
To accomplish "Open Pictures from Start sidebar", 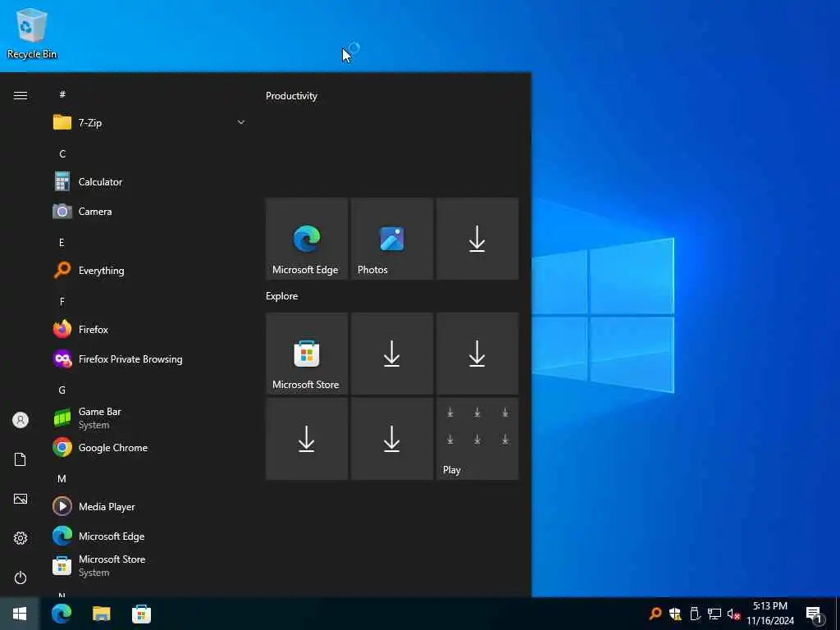I will (21, 499).
